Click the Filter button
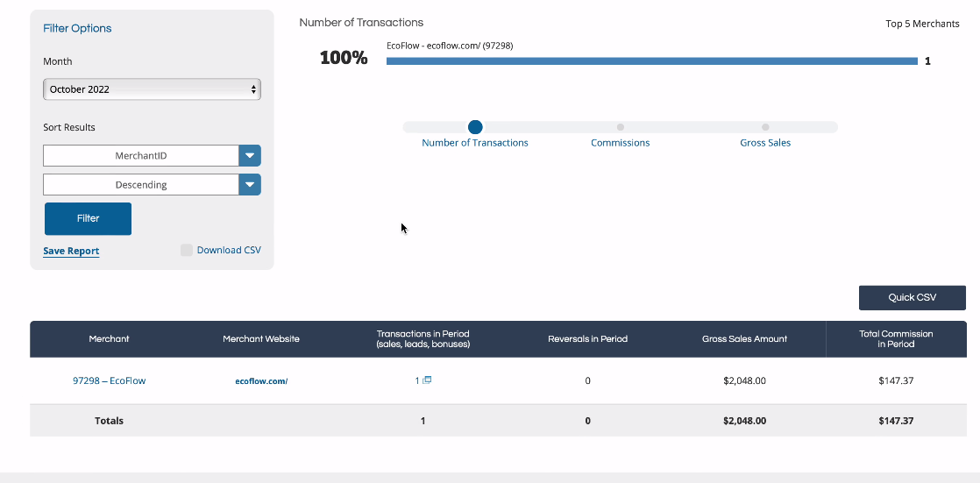This screenshot has width=980, height=483. coord(89,218)
